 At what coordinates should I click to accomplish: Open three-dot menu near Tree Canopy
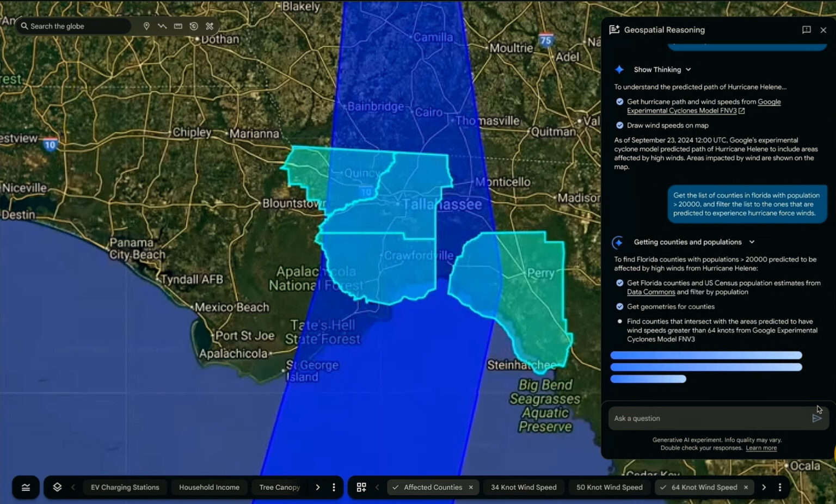point(334,487)
